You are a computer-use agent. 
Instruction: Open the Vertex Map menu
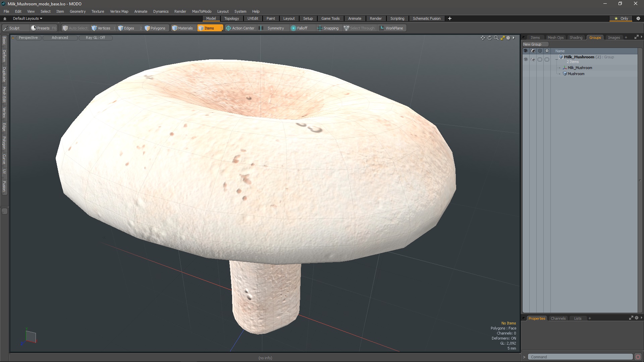point(119,11)
